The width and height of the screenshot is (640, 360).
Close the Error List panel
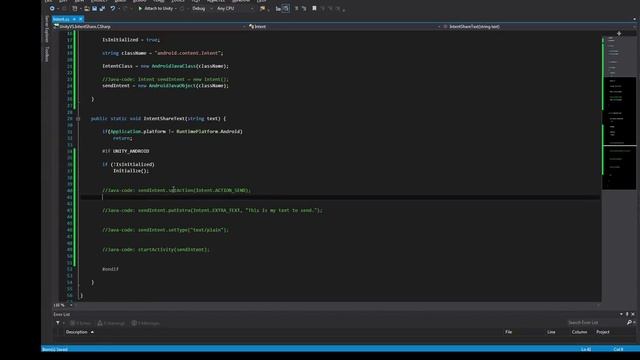(x=633, y=314)
